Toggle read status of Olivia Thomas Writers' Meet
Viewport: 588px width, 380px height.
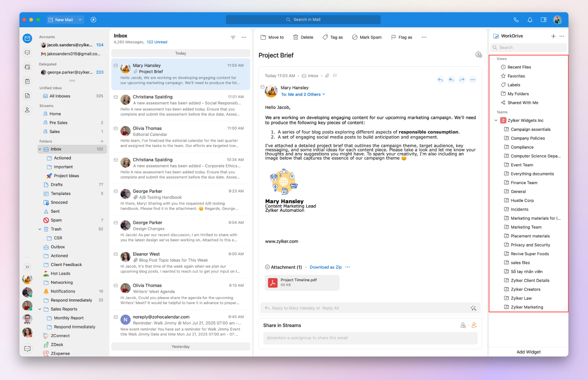[x=116, y=285]
